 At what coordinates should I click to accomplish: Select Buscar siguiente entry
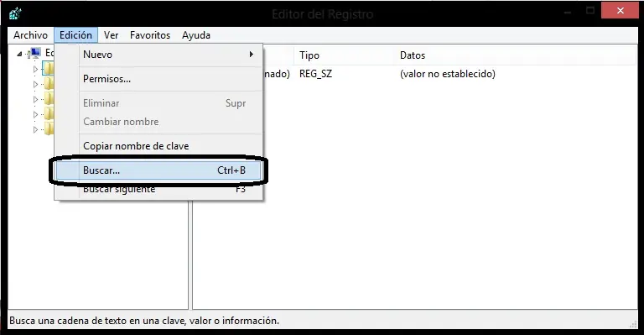point(158,190)
